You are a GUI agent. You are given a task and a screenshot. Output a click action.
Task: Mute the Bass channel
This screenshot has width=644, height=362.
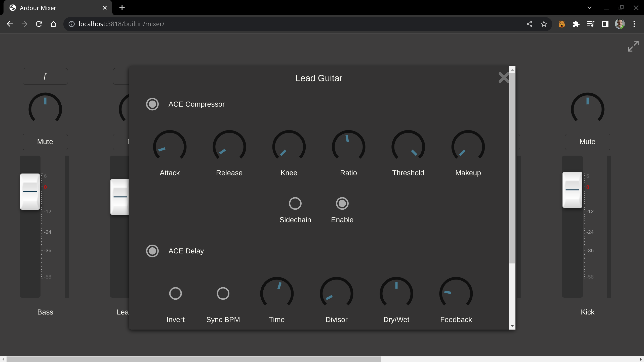click(45, 142)
